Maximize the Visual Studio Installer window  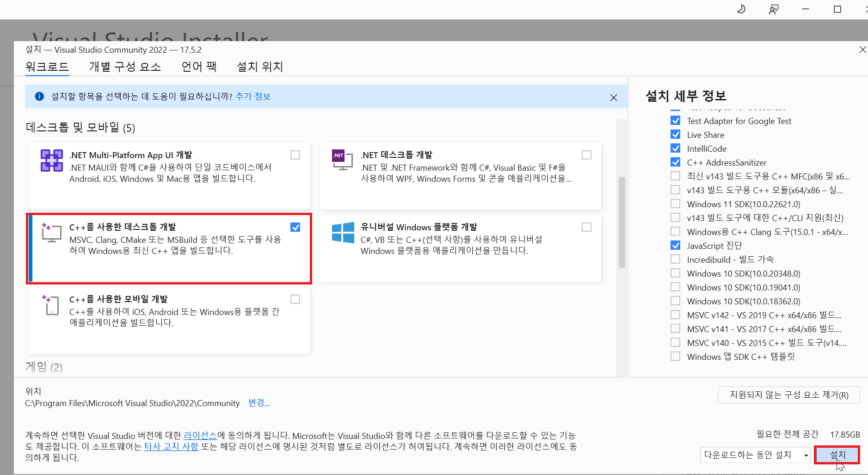[837, 9]
